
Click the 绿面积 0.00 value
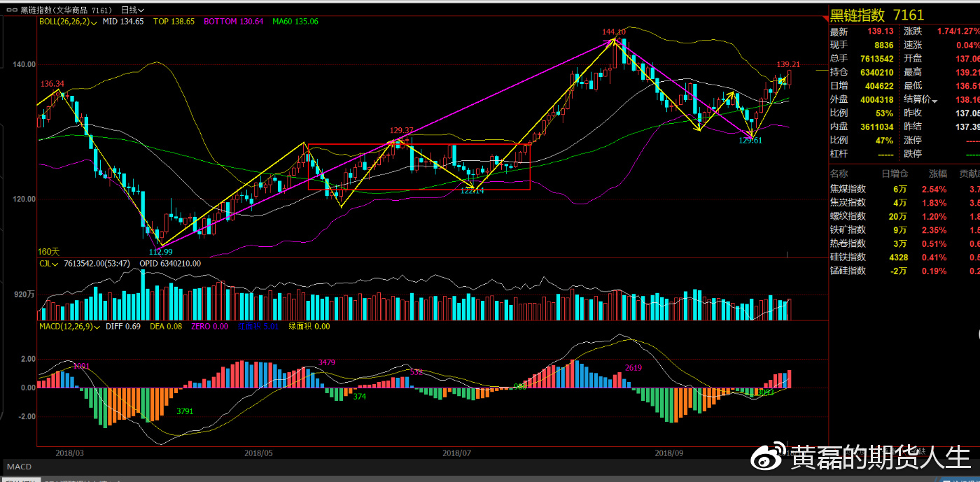pos(309,326)
